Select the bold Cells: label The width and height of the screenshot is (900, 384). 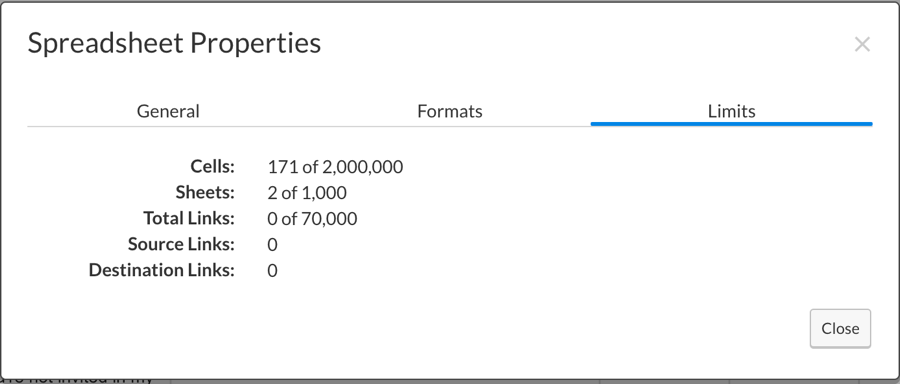[x=212, y=166]
